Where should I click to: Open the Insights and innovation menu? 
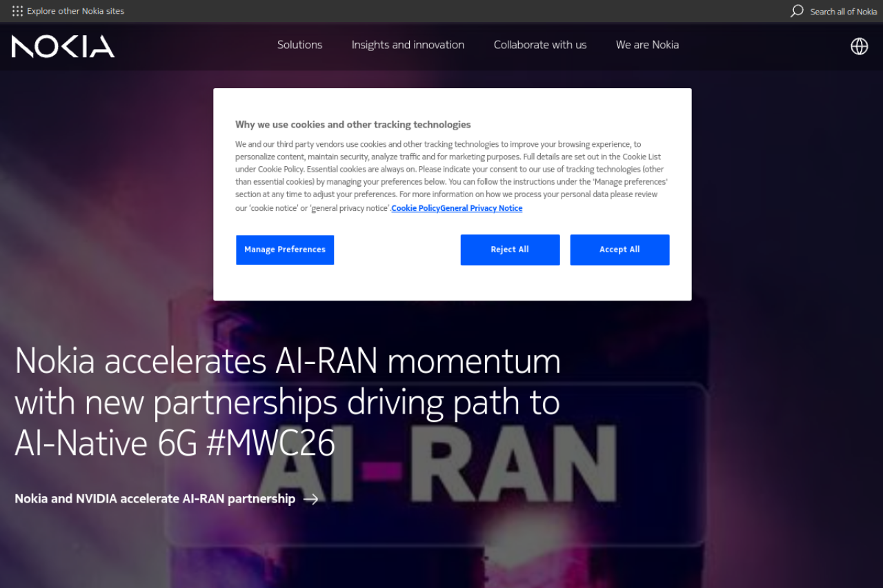click(408, 45)
